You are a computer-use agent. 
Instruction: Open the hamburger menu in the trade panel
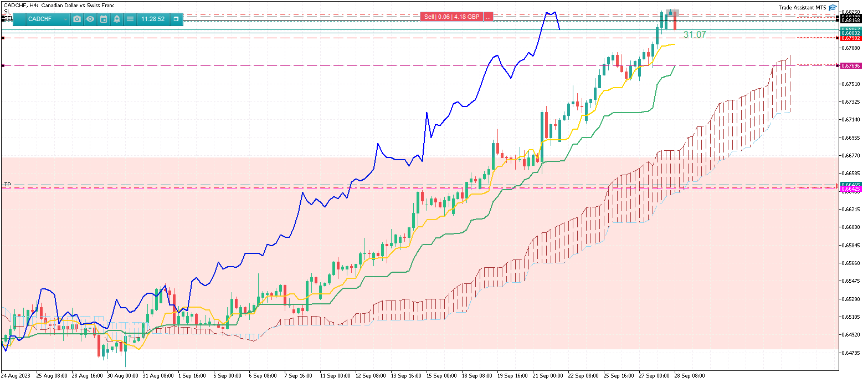(x=130, y=19)
